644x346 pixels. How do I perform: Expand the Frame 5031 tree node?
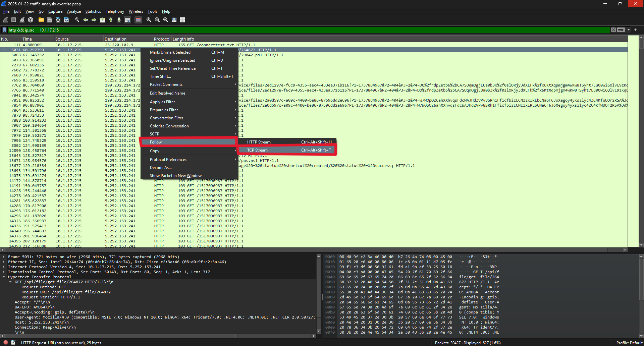(4, 257)
